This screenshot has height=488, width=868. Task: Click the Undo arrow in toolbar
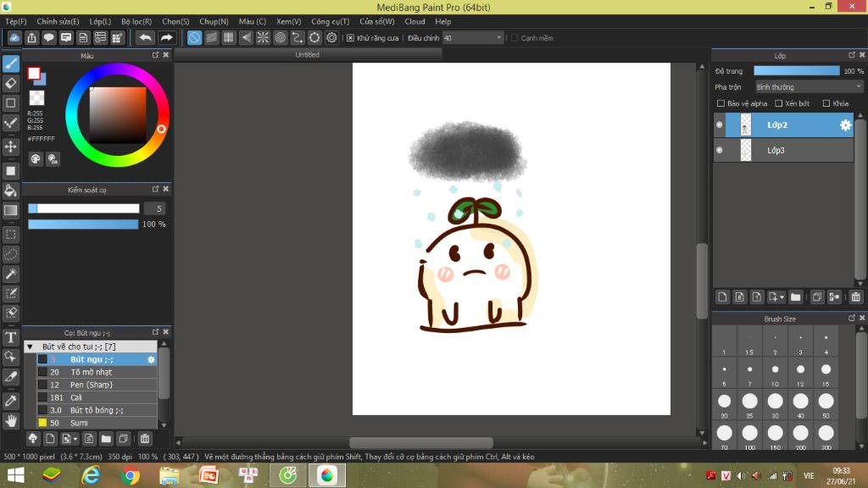pyautogui.click(x=145, y=37)
